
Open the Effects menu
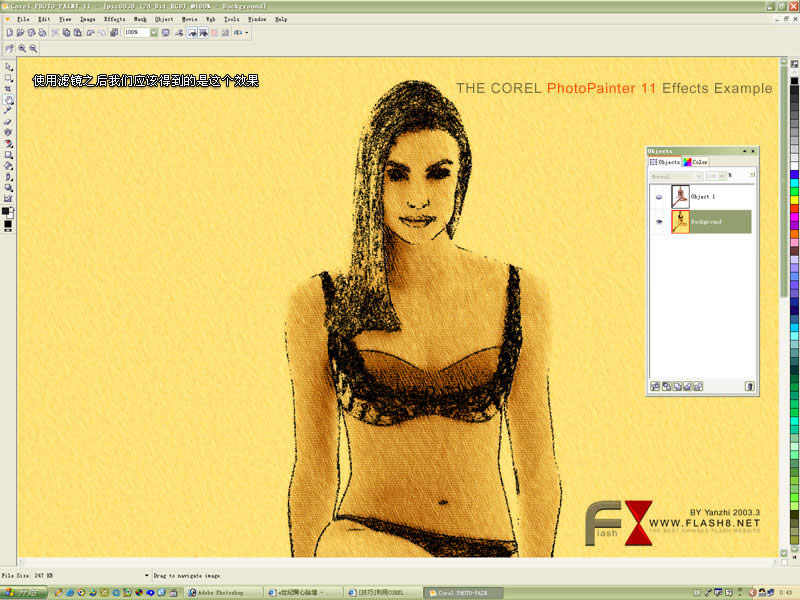(114, 19)
